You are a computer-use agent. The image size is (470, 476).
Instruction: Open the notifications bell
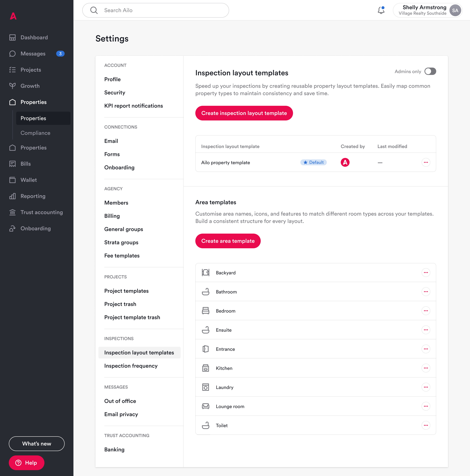coord(381,10)
